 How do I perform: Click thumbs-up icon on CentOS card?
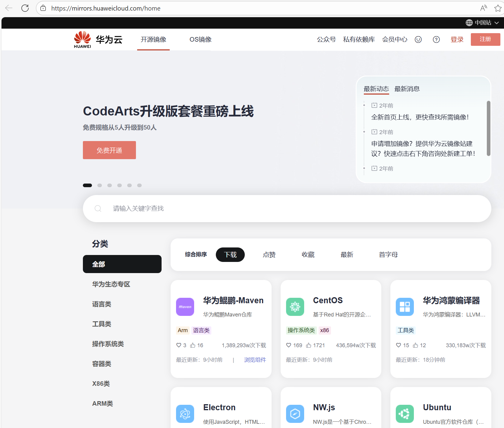[309, 345]
